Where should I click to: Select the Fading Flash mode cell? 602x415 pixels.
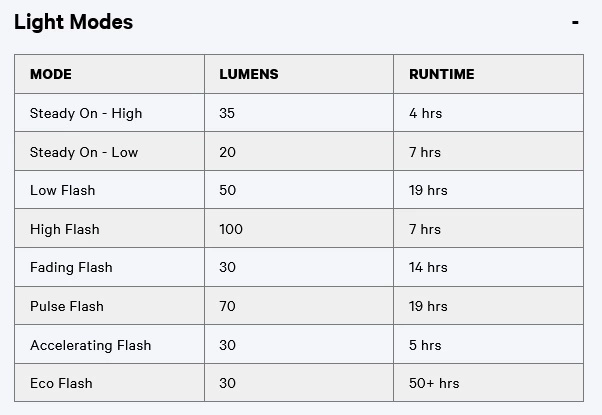[x=71, y=267]
